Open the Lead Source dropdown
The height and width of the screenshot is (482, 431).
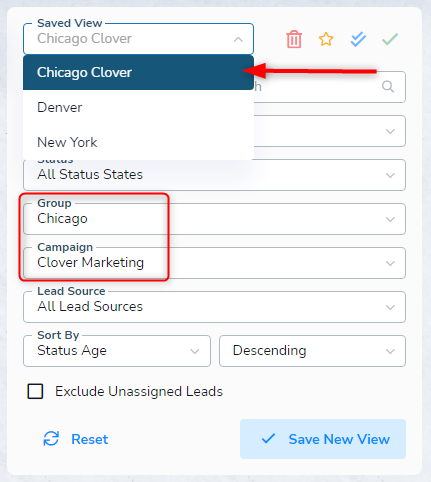point(214,307)
